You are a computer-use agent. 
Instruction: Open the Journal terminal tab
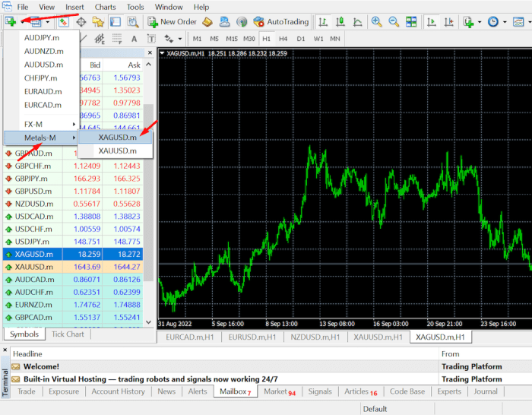pos(486,391)
